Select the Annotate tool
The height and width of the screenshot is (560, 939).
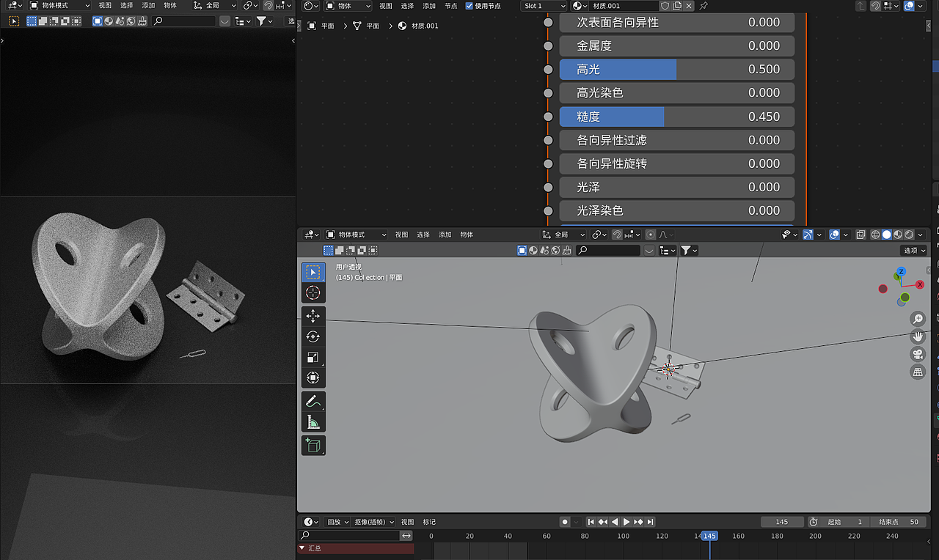coord(313,401)
